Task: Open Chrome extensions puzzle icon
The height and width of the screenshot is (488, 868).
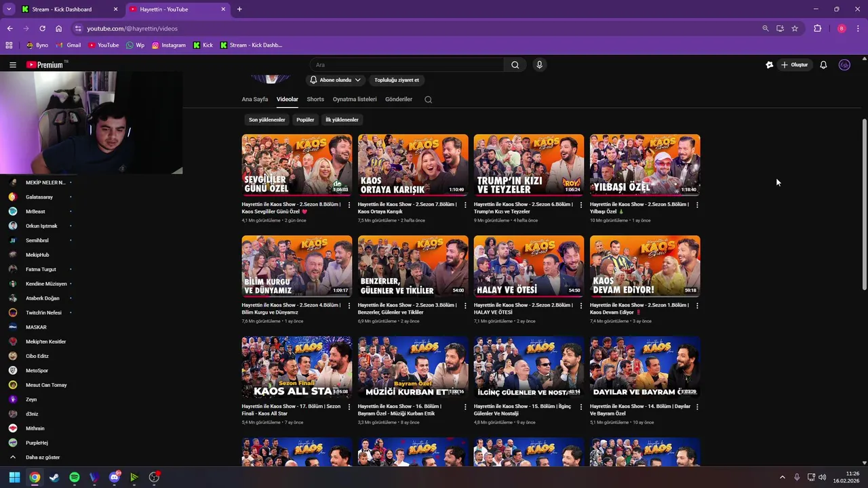Action: pyautogui.click(x=817, y=28)
